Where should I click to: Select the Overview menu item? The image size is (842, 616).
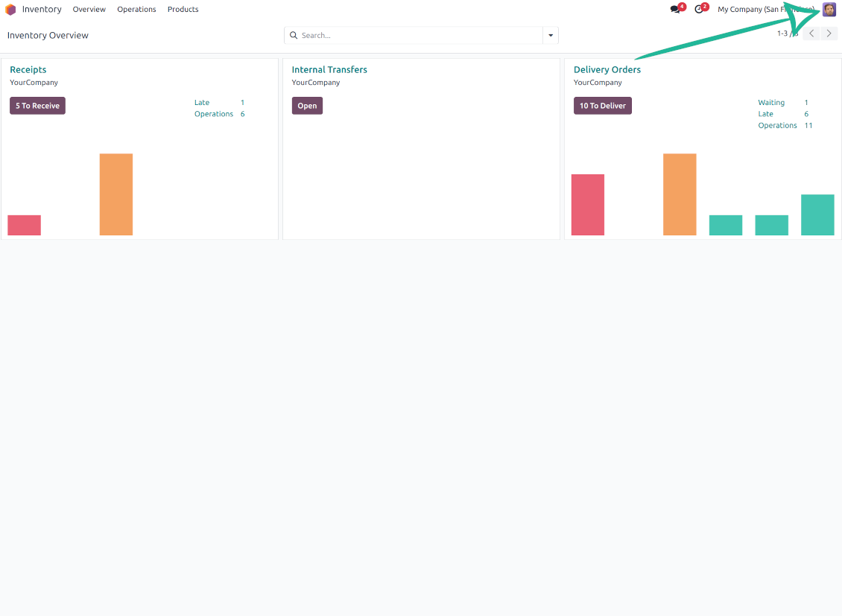pyautogui.click(x=89, y=10)
